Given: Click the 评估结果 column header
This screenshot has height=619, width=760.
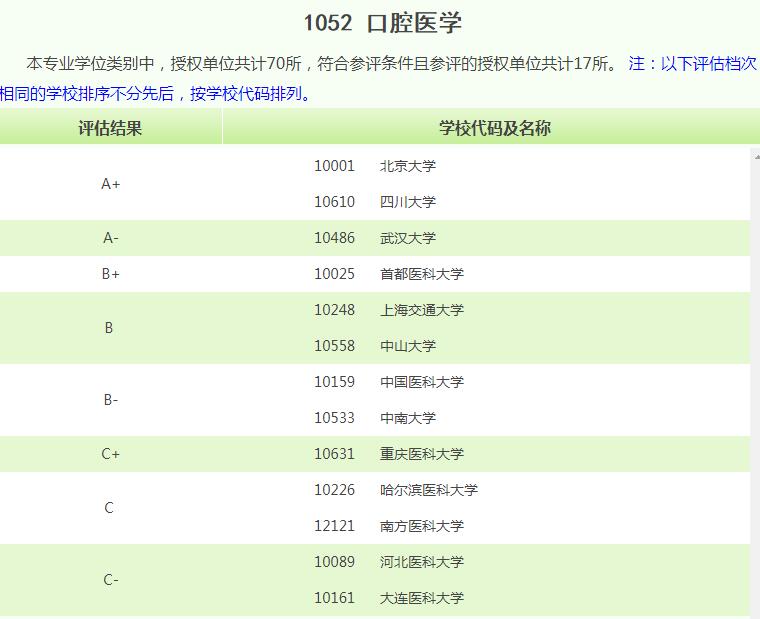Looking at the screenshot, I should click(110, 128).
